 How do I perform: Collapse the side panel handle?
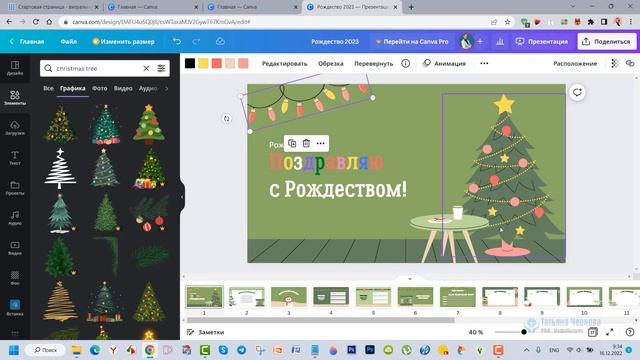point(182,197)
